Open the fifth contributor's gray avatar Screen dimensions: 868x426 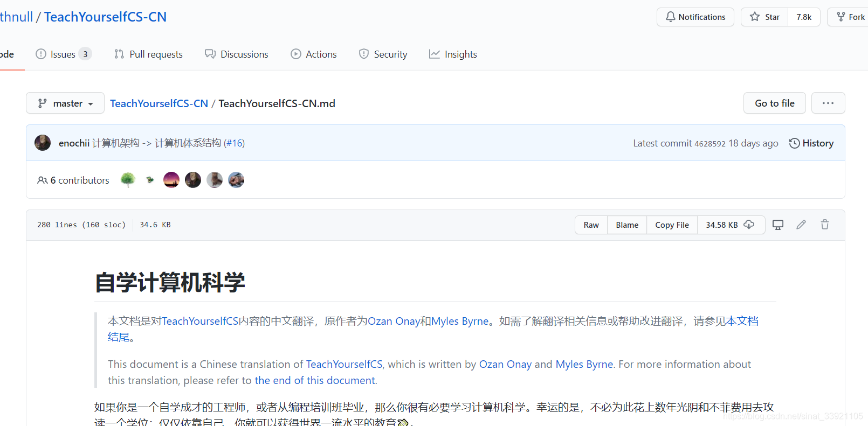[215, 180]
